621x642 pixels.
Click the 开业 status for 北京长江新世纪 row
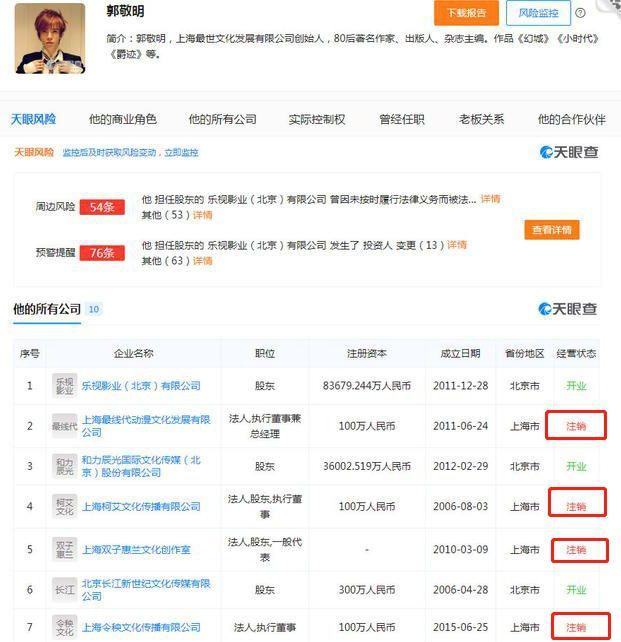pyautogui.click(x=576, y=590)
